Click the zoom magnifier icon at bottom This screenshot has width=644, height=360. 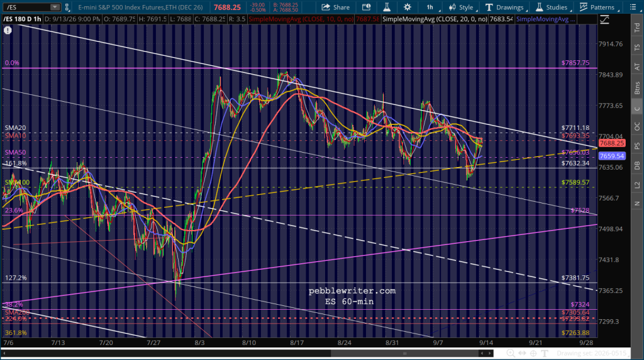(511, 354)
